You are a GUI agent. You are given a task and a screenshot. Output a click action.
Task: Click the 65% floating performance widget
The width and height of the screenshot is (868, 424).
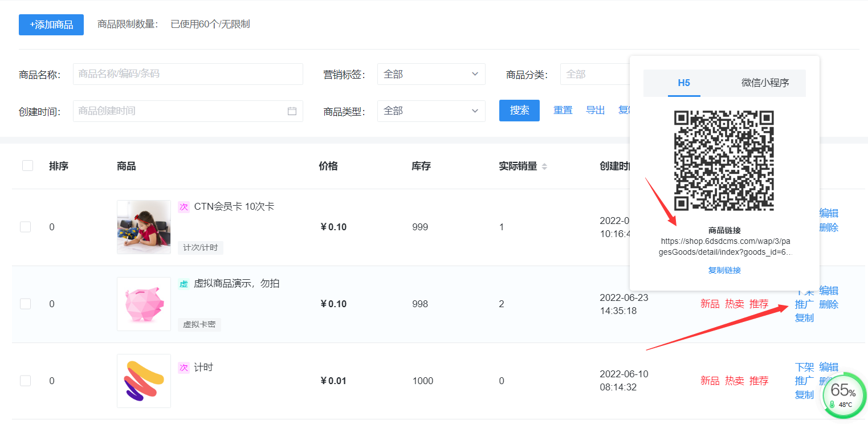click(x=843, y=395)
